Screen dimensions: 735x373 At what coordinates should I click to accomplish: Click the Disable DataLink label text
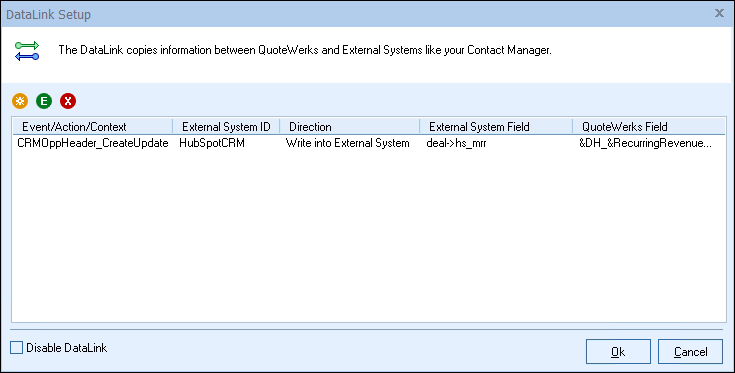point(67,348)
